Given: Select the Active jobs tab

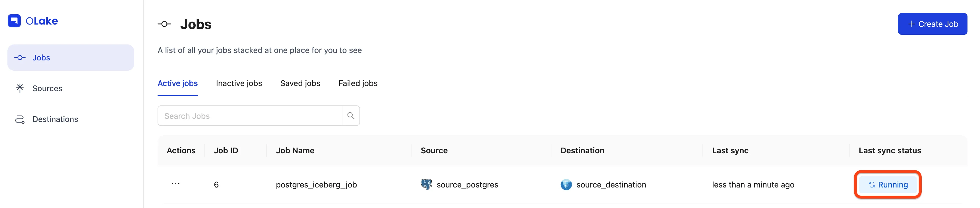Looking at the screenshot, I should coord(177,83).
